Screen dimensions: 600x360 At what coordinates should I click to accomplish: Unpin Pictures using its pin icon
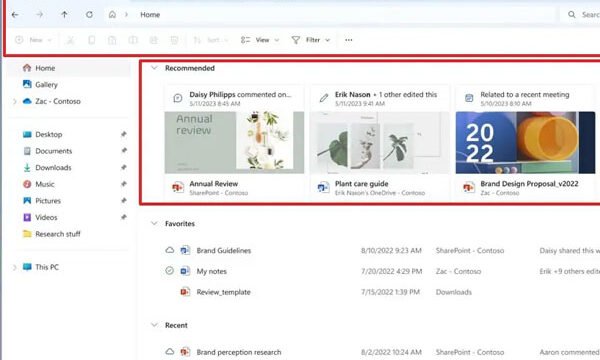click(124, 200)
